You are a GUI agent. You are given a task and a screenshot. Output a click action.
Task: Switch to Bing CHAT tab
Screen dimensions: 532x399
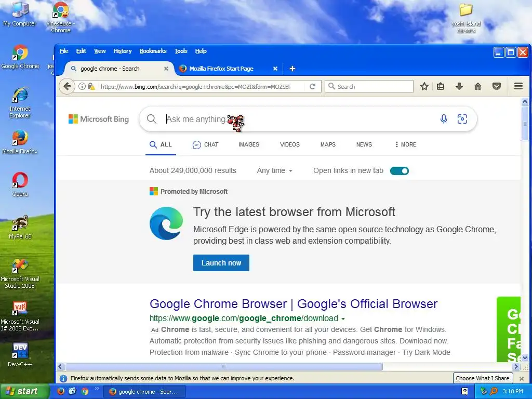[206, 144]
